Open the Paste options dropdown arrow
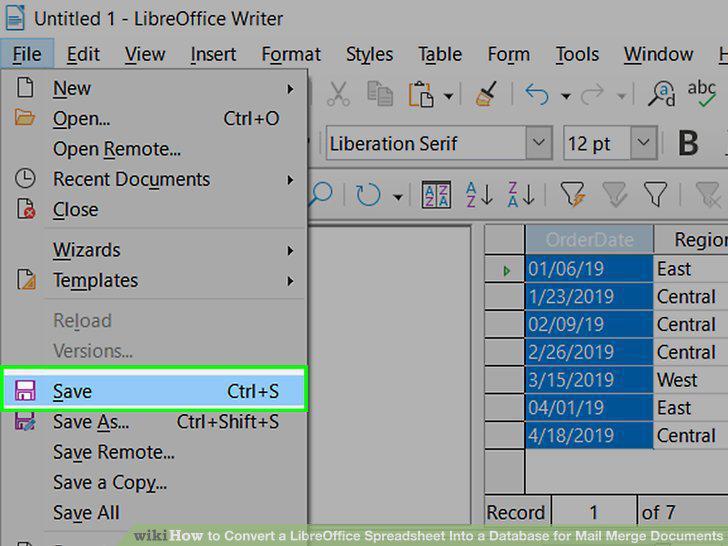Screen dimensions: 728x546 pos(448,96)
